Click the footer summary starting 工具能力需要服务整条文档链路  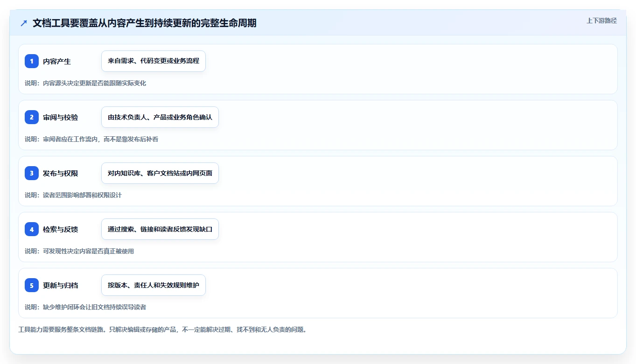pos(162,329)
